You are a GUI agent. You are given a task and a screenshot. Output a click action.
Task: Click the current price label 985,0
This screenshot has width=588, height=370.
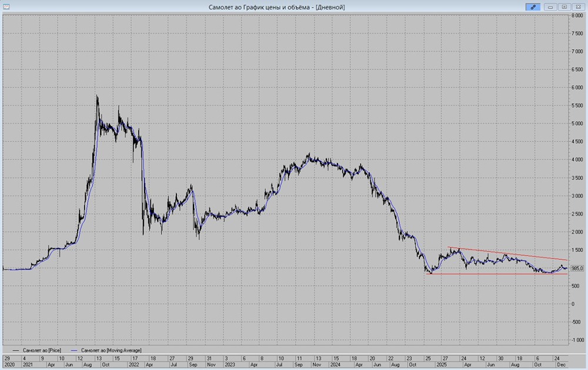pyautogui.click(x=577, y=268)
